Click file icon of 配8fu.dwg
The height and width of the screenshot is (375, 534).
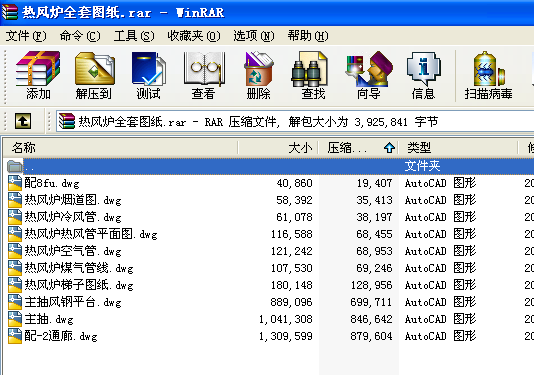(x=15, y=183)
